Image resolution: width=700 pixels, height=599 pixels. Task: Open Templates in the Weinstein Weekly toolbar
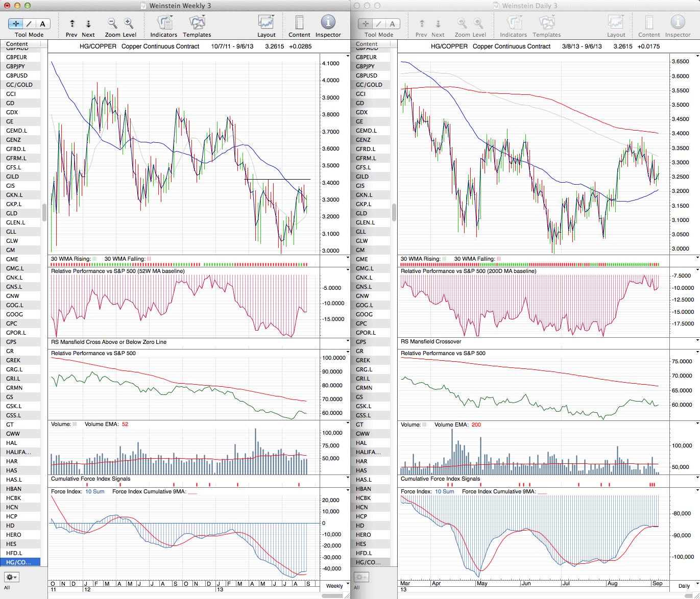[x=197, y=23]
